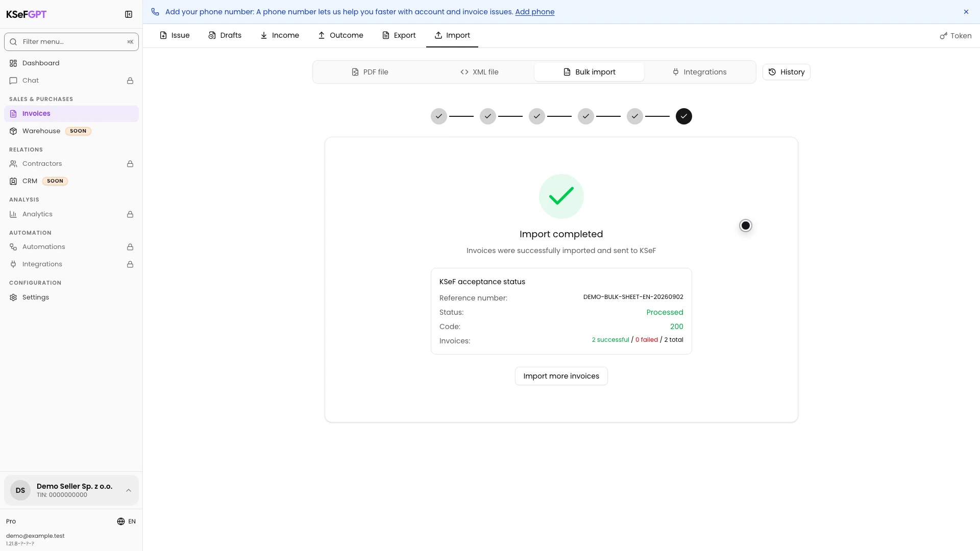Open Chat in the sidebar

pyautogui.click(x=71, y=81)
